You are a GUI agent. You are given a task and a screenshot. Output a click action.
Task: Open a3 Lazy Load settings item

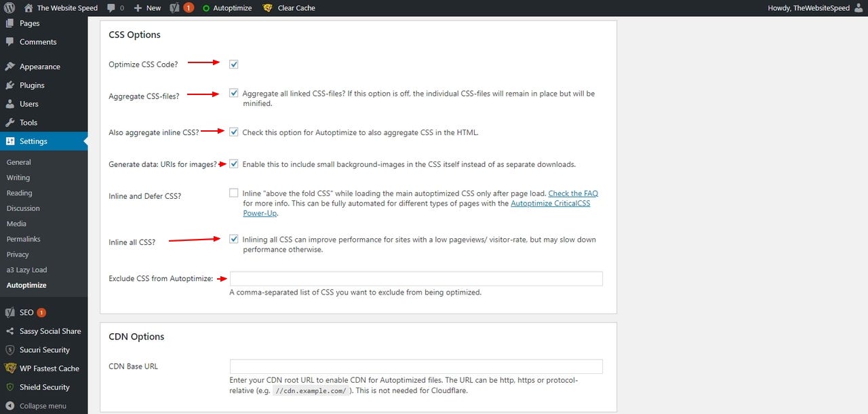click(x=27, y=270)
